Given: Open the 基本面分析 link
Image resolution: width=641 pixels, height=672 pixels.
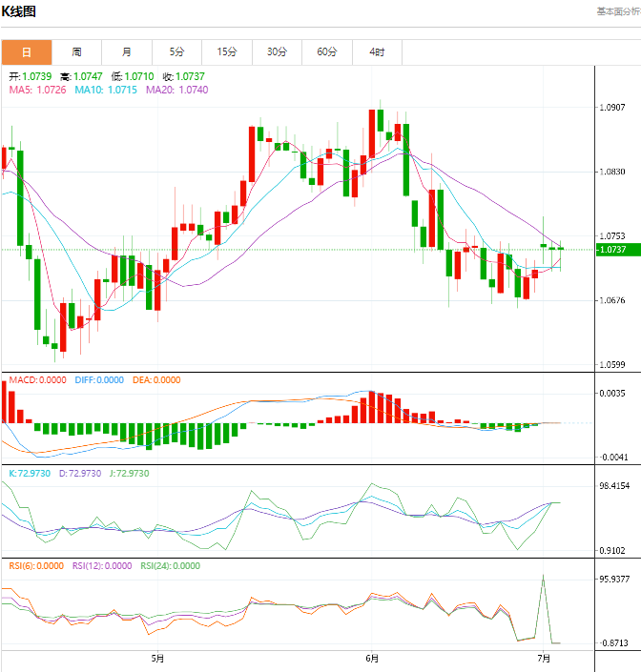Looking at the screenshot, I should pyautogui.click(x=617, y=11).
